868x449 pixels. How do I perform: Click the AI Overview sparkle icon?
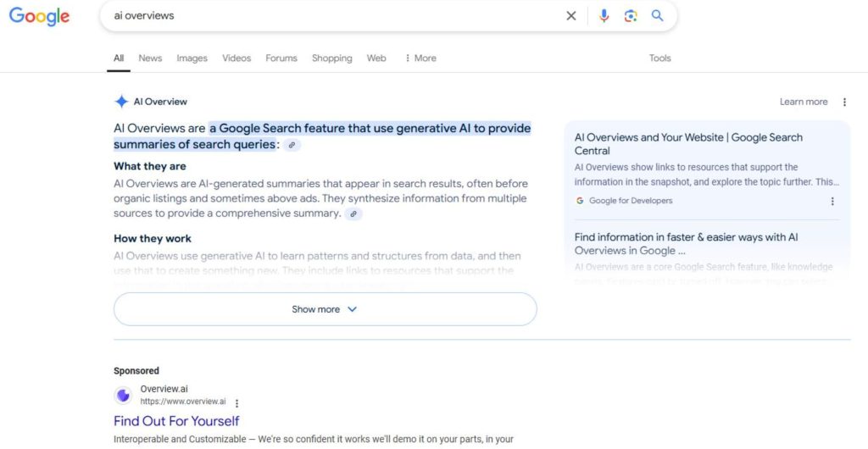click(x=121, y=102)
